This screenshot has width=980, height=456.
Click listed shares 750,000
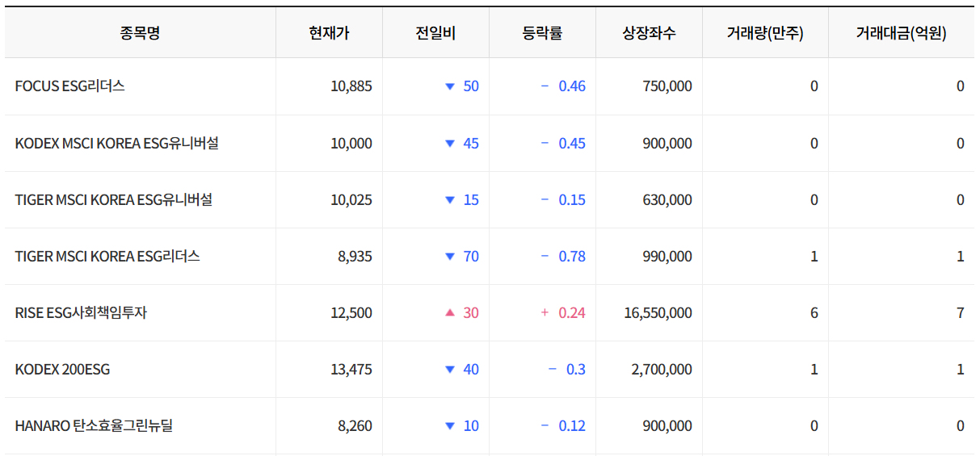[x=667, y=86]
